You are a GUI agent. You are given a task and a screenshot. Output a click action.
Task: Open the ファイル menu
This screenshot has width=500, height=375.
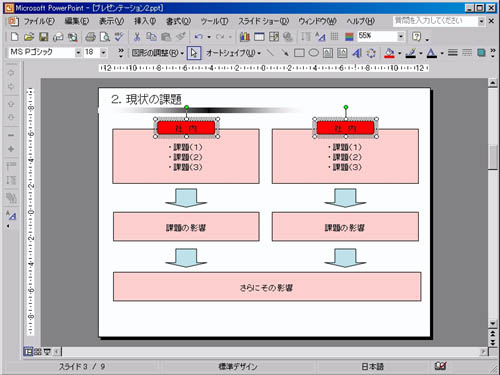pyautogui.click(x=39, y=21)
